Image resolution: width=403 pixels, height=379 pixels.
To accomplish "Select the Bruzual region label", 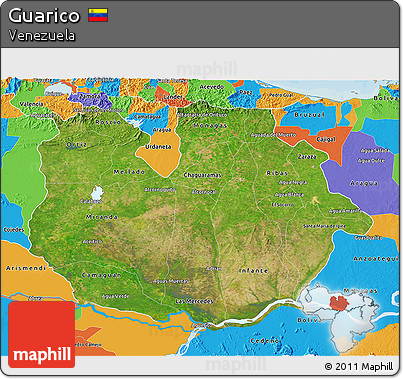I will (x=309, y=115).
